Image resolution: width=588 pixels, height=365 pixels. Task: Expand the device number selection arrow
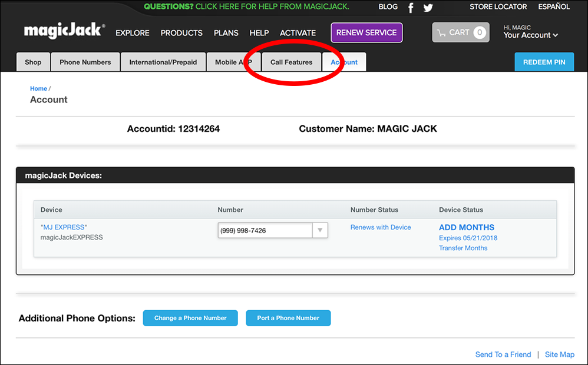pos(319,230)
